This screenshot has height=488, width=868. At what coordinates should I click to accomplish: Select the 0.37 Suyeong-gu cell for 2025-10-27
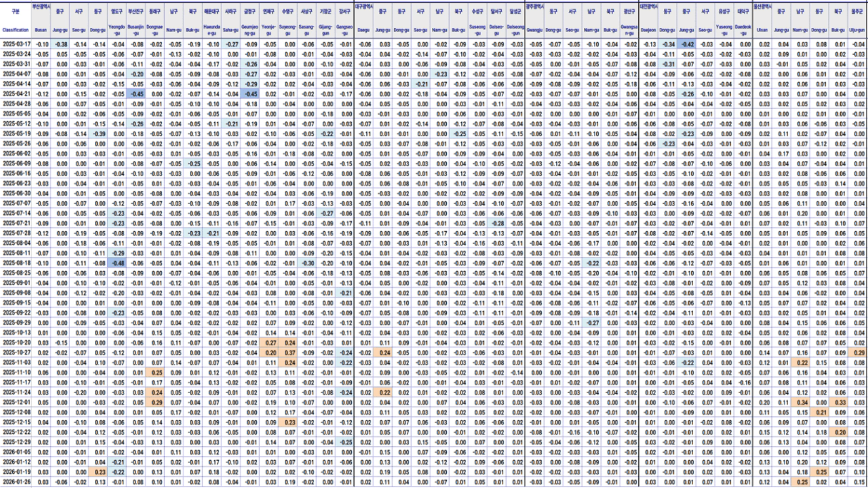[288, 352]
